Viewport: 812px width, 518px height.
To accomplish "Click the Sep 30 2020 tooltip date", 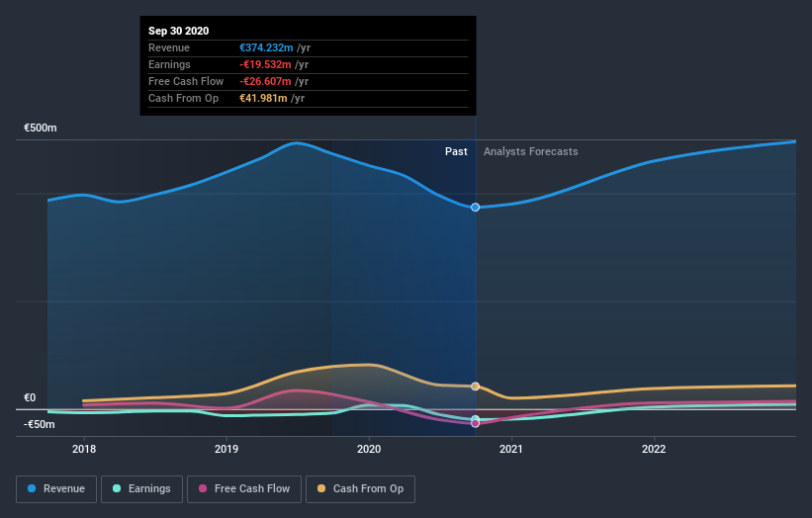I will point(179,31).
